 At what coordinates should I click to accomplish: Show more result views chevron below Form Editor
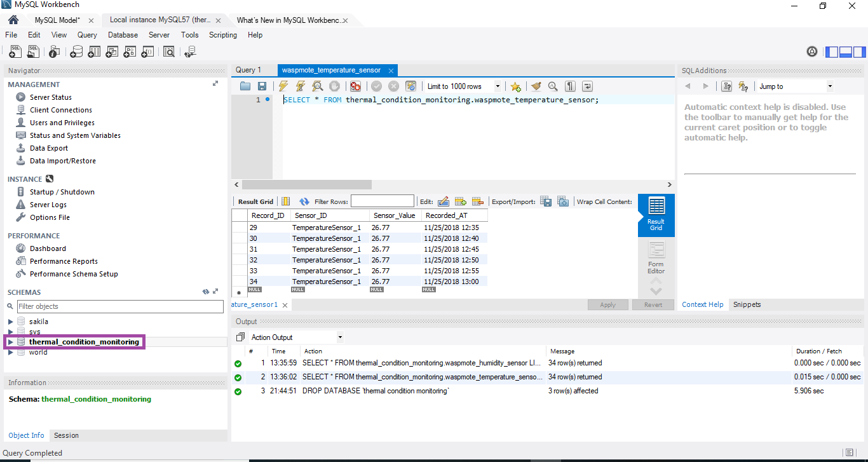pos(656,292)
